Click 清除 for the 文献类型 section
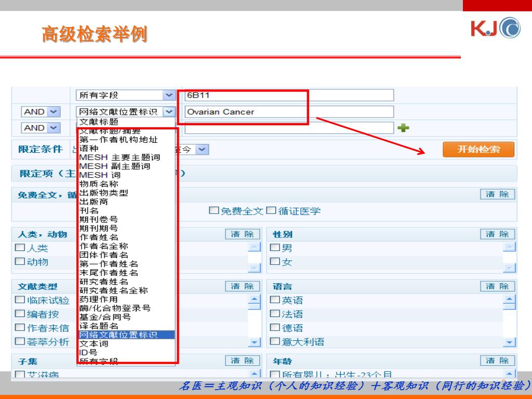 (243, 286)
